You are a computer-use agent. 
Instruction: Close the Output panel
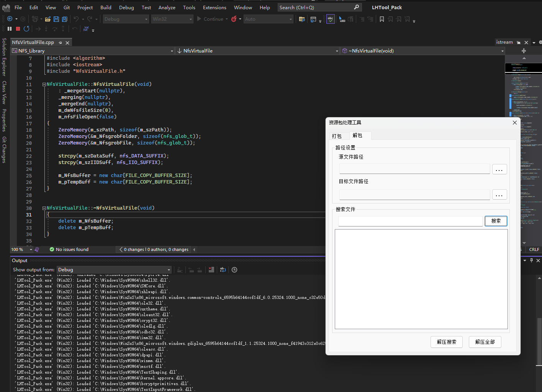(538, 261)
